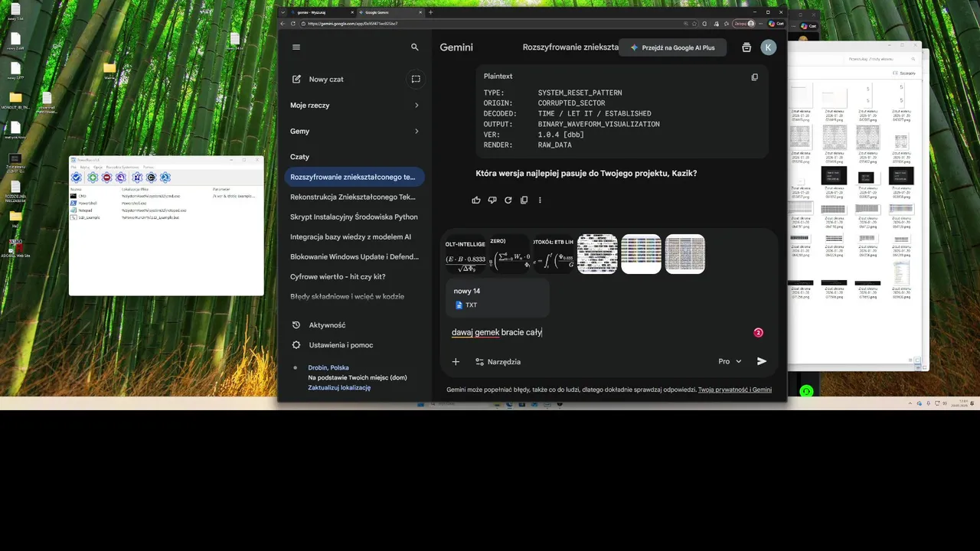Select the fifth attached image thumbnail
Viewport: 980px width, 551px height.
point(641,254)
